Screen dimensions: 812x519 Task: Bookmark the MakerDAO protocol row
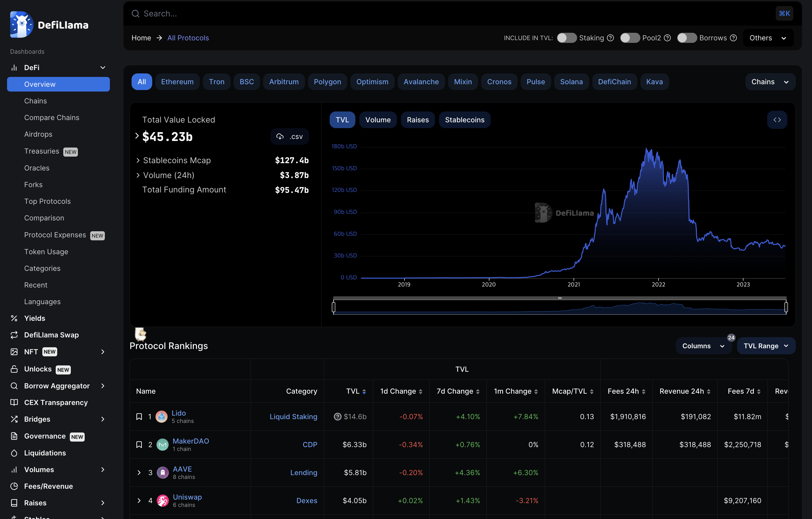[x=139, y=444]
